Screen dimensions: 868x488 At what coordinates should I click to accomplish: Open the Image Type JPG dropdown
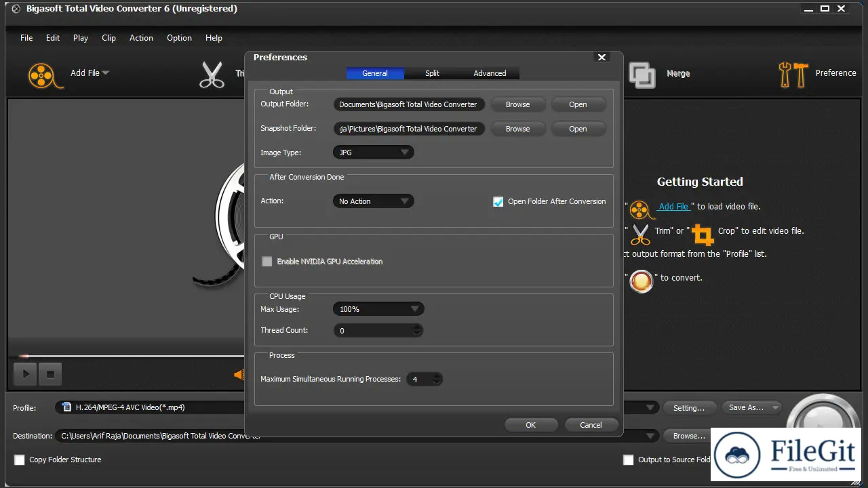[x=373, y=152]
